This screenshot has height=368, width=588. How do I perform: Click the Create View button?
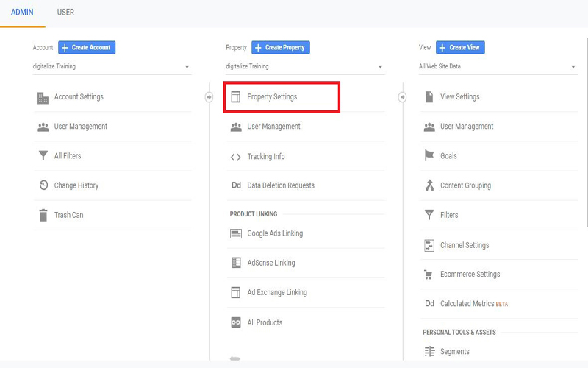(460, 47)
